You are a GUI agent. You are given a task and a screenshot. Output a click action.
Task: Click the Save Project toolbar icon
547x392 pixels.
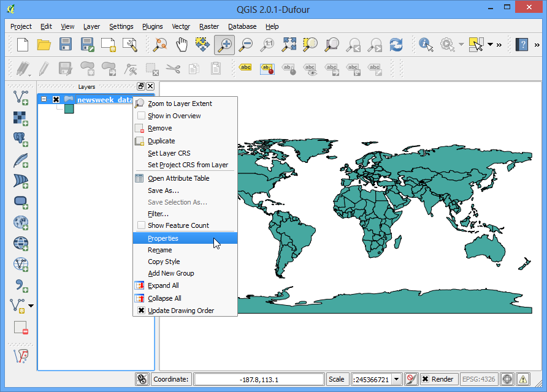click(66, 44)
